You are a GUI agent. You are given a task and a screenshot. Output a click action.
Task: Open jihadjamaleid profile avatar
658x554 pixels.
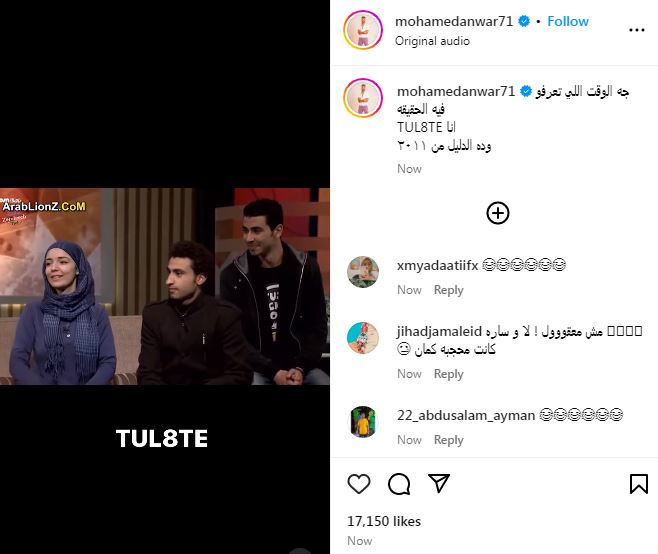pos(363,338)
